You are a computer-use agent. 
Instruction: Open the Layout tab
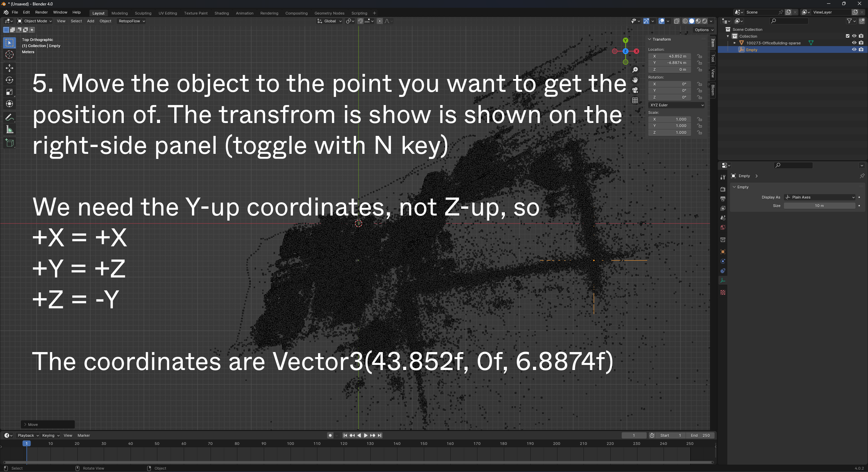pyautogui.click(x=98, y=13)
